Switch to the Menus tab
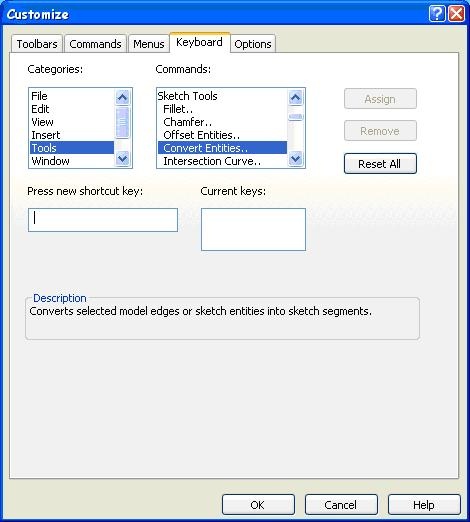Screen dimensions: 470x522 pos(149,44)
